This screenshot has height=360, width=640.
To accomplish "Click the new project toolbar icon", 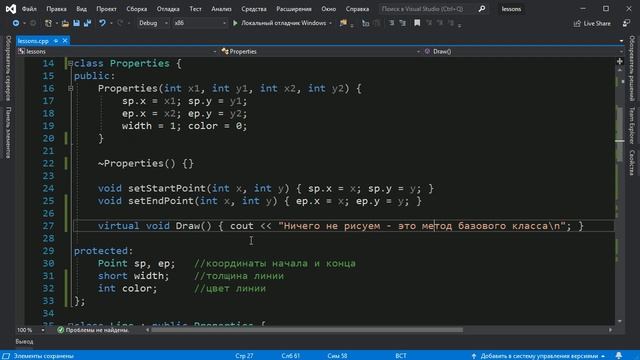I will [x=48, y=23].
